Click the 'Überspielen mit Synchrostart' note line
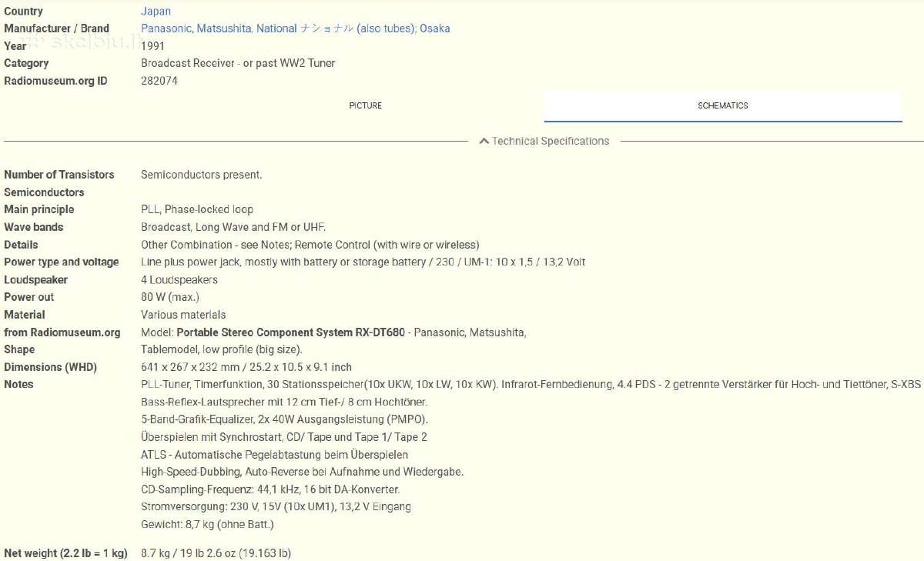This screenshot has height=561, width=924. tap(283, 437)
